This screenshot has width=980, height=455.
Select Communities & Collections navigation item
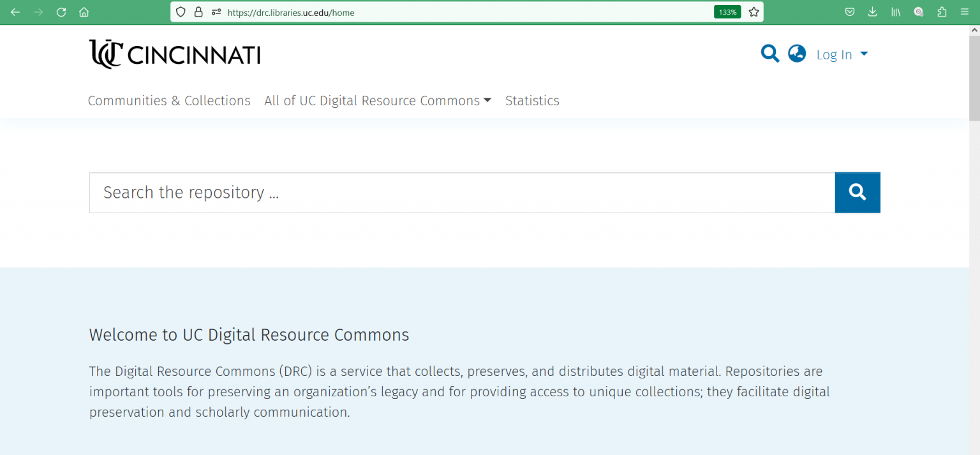(x=169, y=100)
